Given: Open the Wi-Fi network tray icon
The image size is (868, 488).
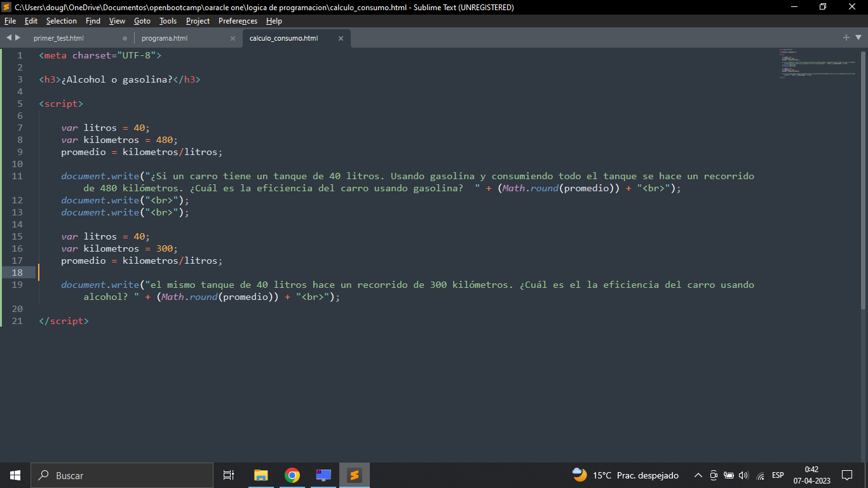Looking at the screenshot, I should pos(760,475).
